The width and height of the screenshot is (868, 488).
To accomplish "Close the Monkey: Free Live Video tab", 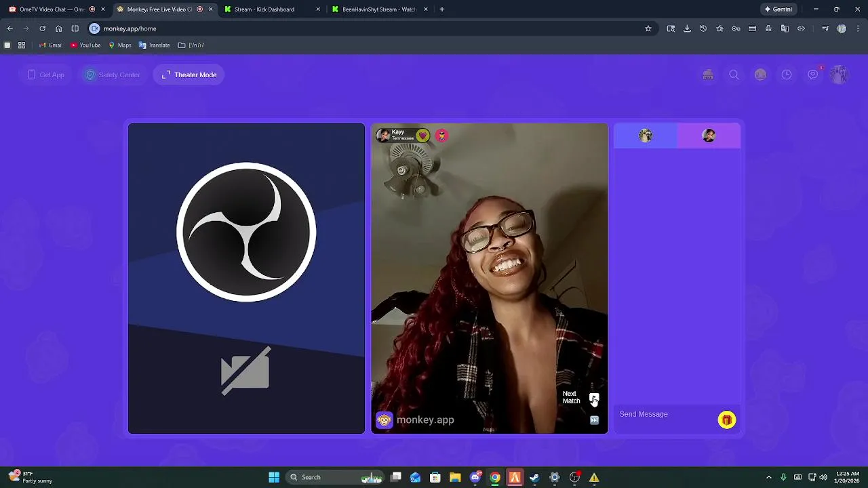I will [210, 9].
